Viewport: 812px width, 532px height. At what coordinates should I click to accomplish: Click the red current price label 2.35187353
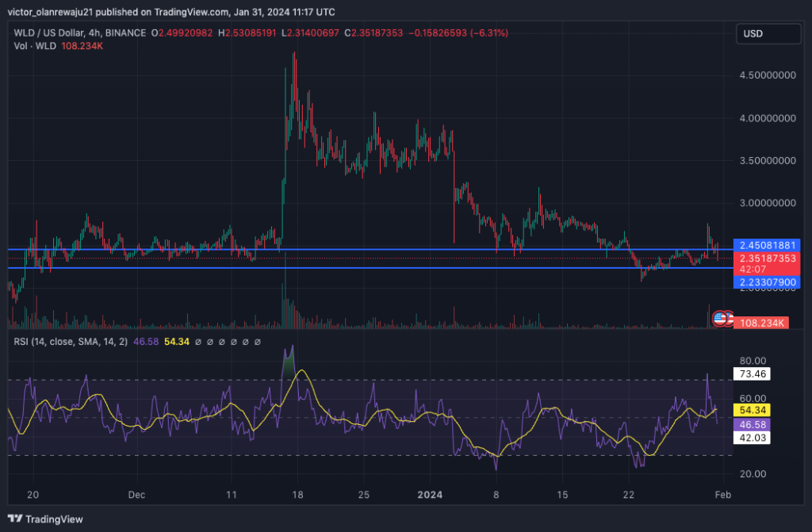(x=766, y=258)
